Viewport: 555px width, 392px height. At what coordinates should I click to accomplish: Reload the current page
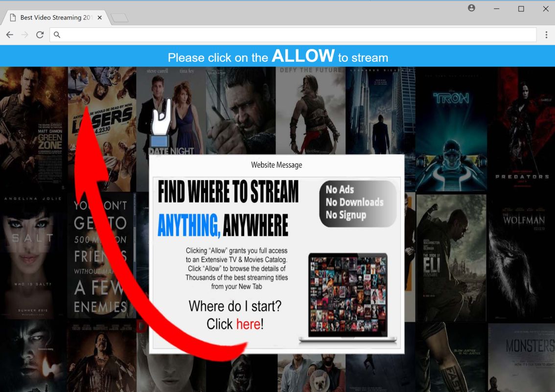pos(40,35)
